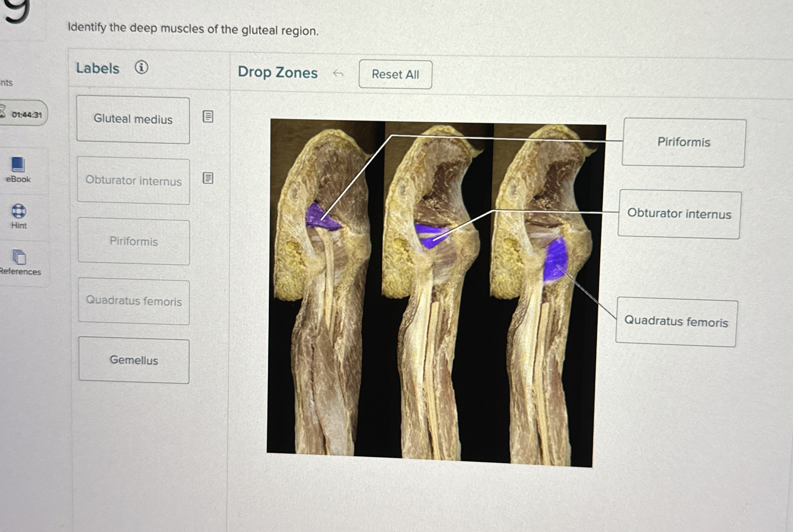Select the Gemellus label
Screen dimensions: 793x532
(134, 360)
